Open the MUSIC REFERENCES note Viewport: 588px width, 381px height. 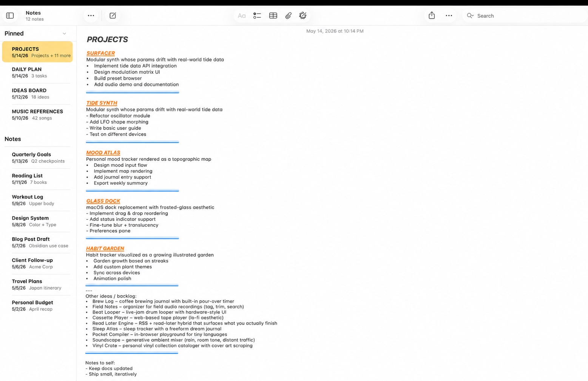point(37,115)
